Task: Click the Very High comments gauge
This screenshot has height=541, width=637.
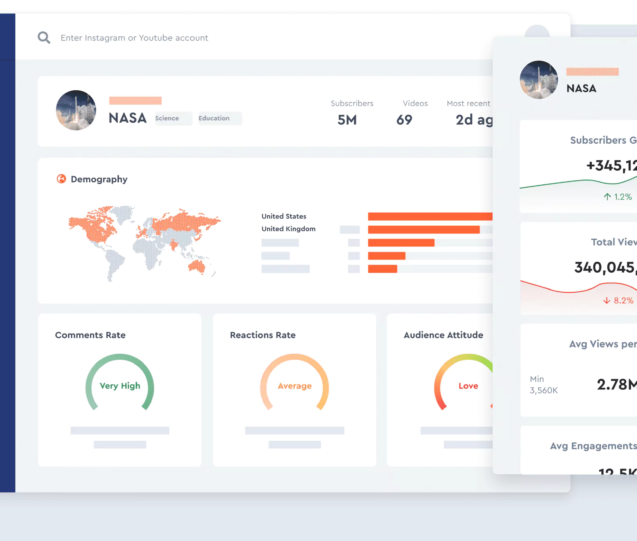Action: (x=120, y=383)
